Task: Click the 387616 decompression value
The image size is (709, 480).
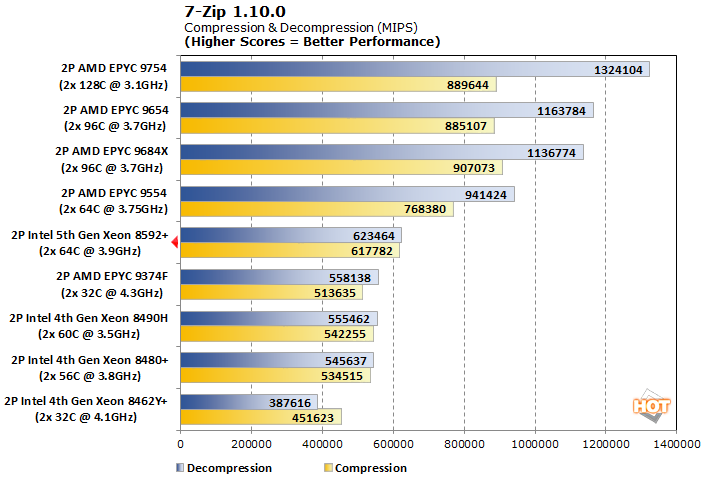Action: (x=290, y=403)
